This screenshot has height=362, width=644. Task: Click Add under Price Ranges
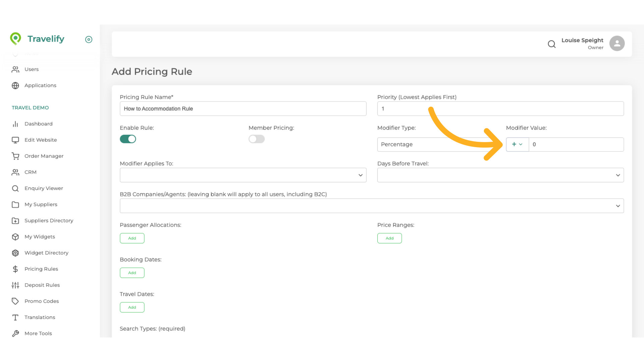[x=389, y=238]
